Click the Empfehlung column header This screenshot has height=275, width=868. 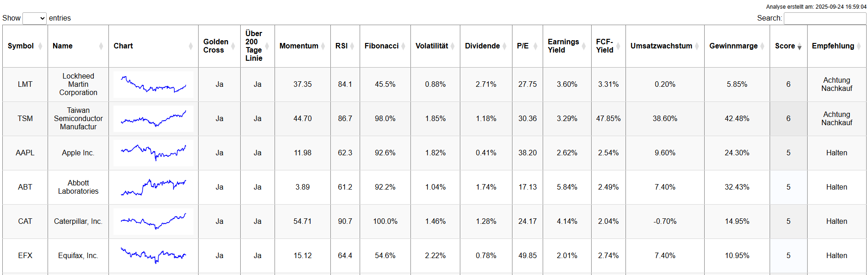pos(833,46)
